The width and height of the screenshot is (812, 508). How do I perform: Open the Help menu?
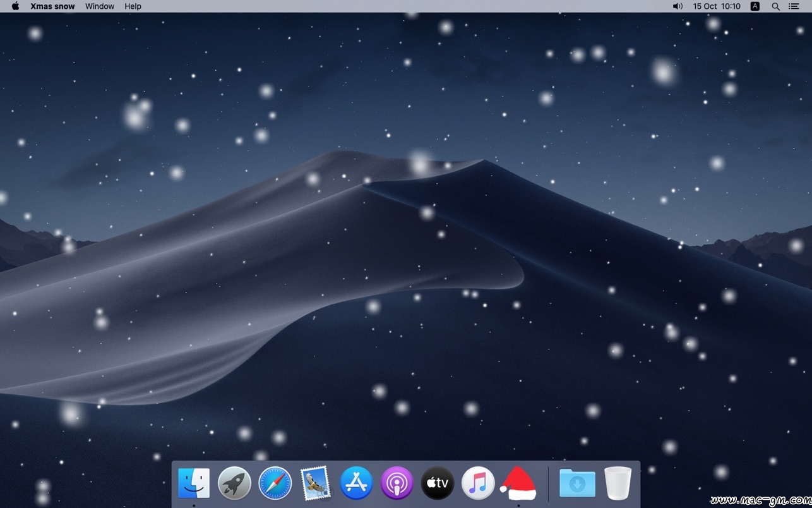click(133, 6)
